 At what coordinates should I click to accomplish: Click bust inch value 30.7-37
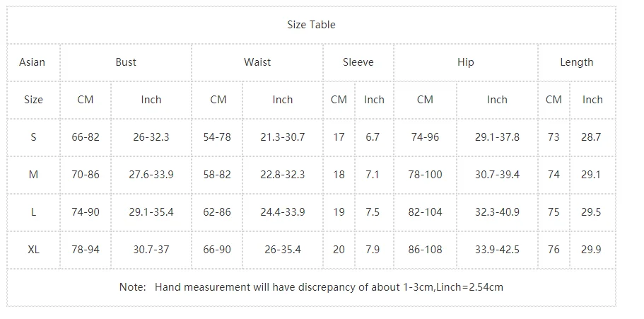[151, 250]
